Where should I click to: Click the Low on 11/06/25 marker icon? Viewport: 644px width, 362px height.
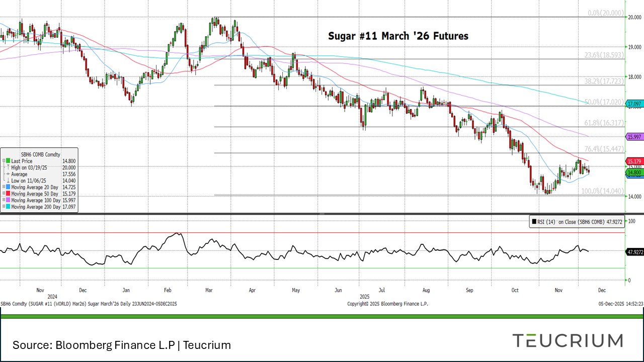tap(8, 181)
